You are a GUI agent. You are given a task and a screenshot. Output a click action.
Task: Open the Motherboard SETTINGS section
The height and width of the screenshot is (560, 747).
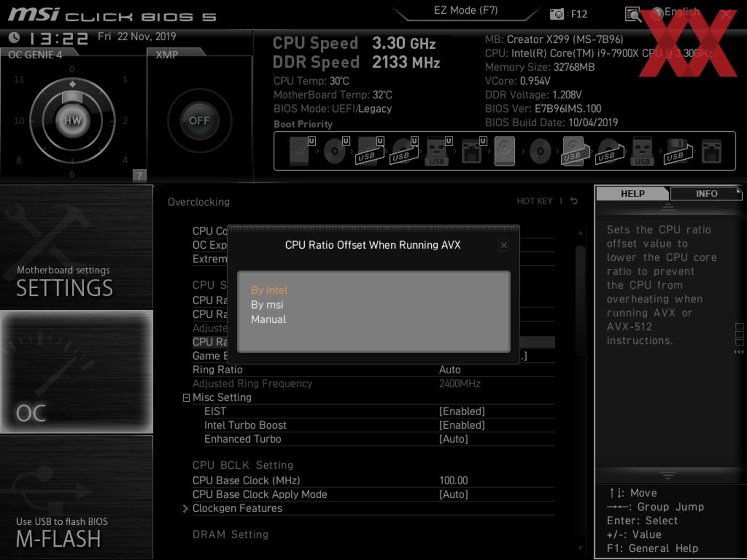click(x=76, y=247)
